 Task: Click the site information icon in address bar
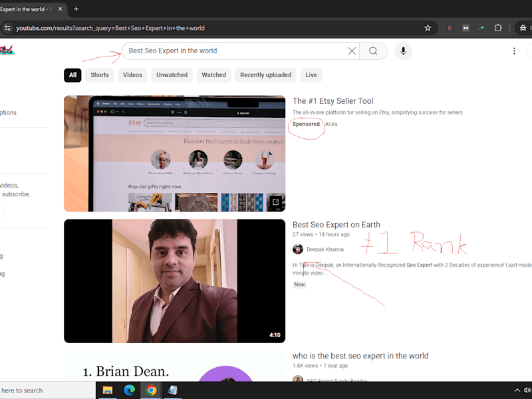pyautogui.click(x=7, y=28)
